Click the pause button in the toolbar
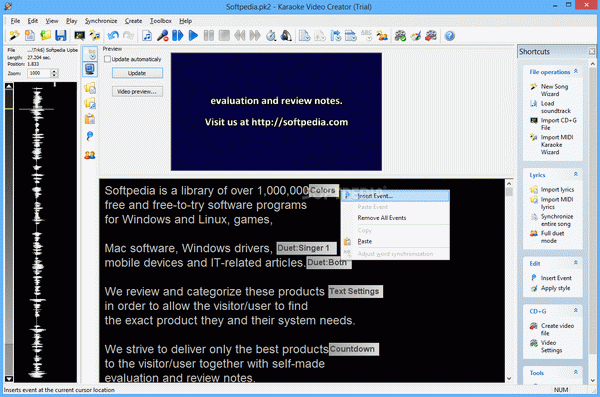Image resolution: width=600 pixels, height=397 pixels. click(209, 36)
